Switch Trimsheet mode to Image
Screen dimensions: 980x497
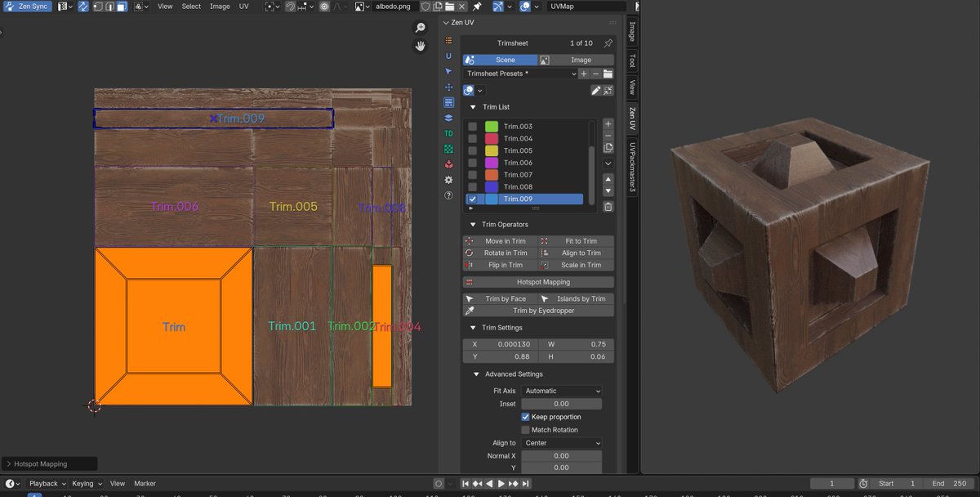pos(576,60)
